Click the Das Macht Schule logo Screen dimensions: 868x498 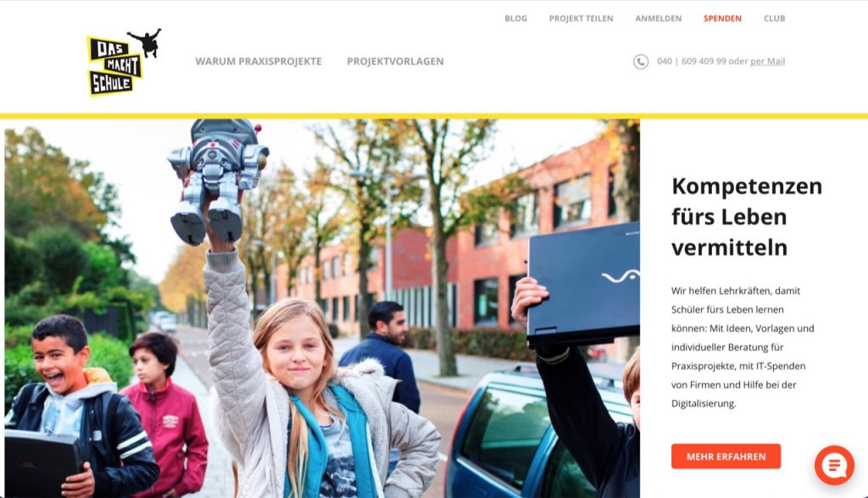tap(124, 63)
